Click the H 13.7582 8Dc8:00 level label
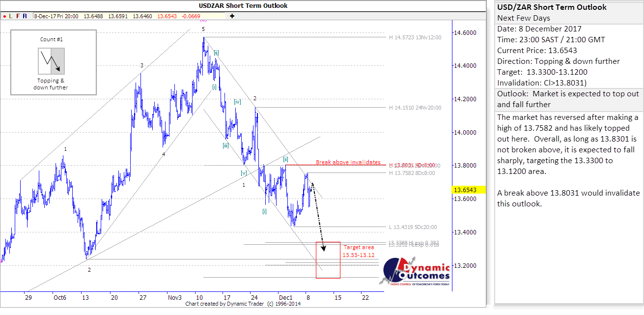The width and height of the screenshot is (644, 315). tap(412, 173)
